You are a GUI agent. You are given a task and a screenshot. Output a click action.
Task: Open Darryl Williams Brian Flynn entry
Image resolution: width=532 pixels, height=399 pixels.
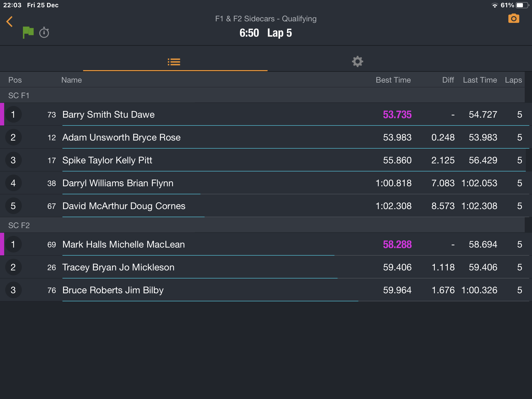tap(266, 183)
